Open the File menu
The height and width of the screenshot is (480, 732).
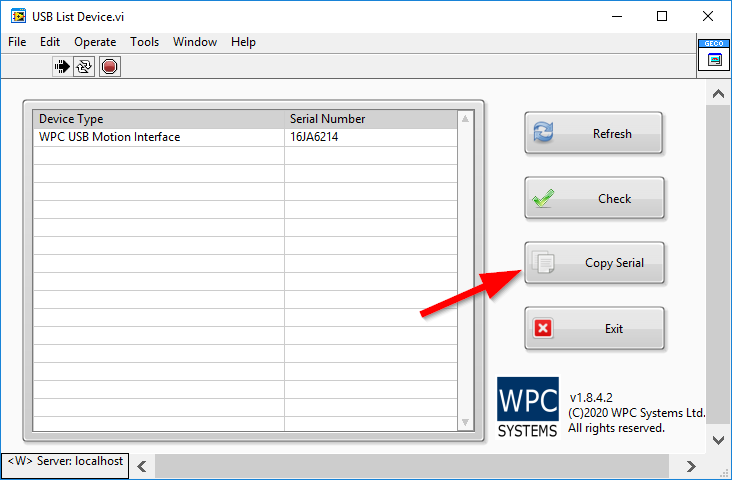pos(17,42)
